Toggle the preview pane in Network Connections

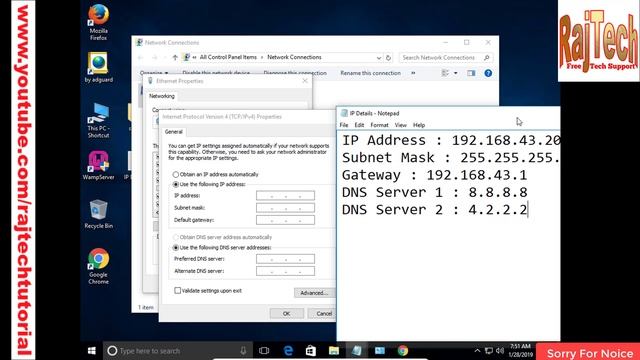(x=471, y=73)
